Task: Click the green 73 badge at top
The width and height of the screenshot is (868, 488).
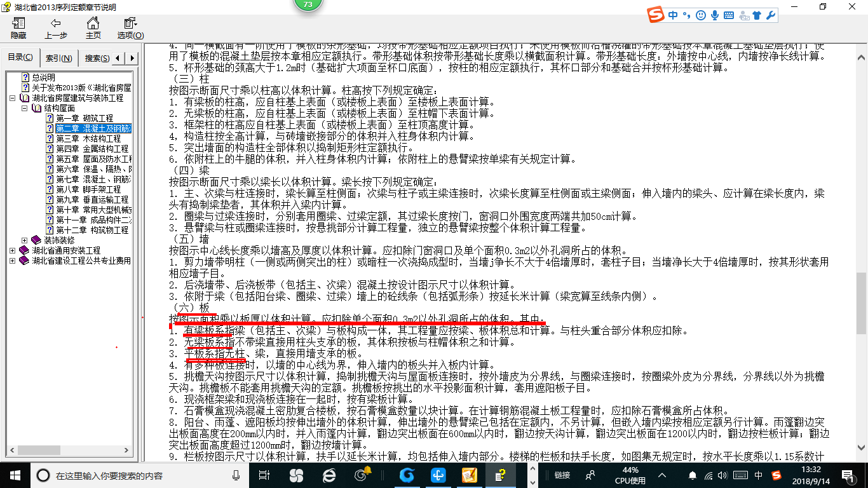Action: coord(308,5)
